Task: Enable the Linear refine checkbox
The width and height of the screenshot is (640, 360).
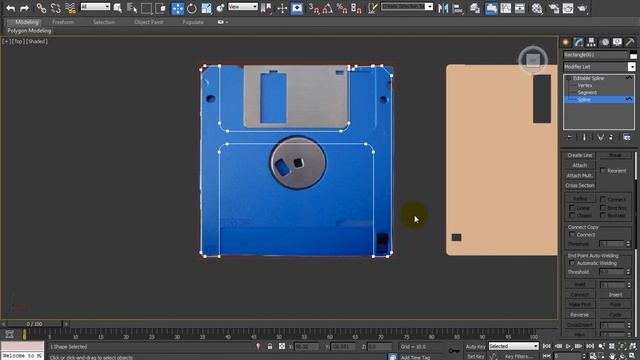Action: point(572,207)
